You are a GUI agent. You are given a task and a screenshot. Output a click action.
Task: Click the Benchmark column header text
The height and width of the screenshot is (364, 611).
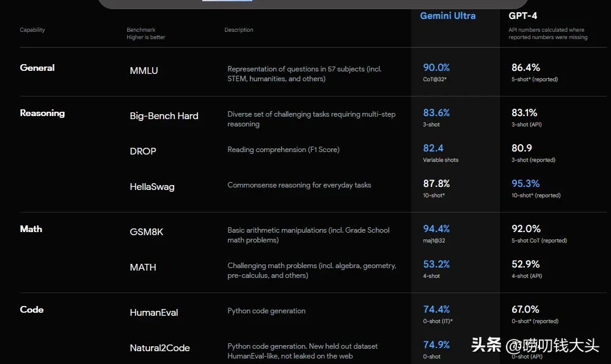click(141, 30)
